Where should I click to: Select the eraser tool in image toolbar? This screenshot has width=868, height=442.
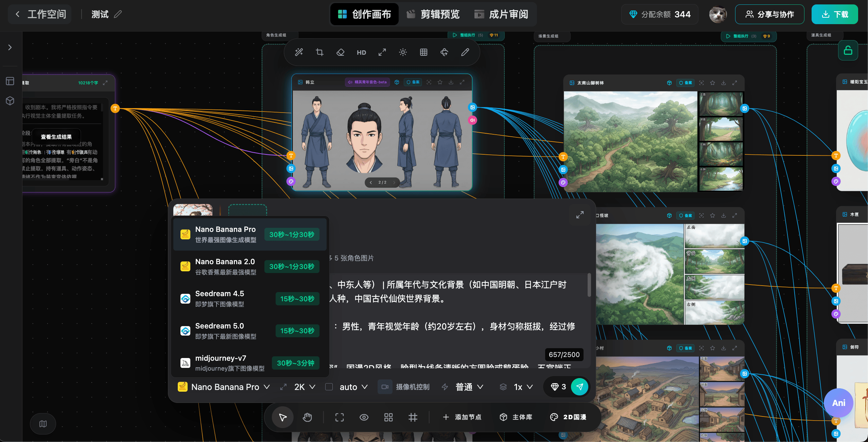pyautogui.click(x=340, y=52)
